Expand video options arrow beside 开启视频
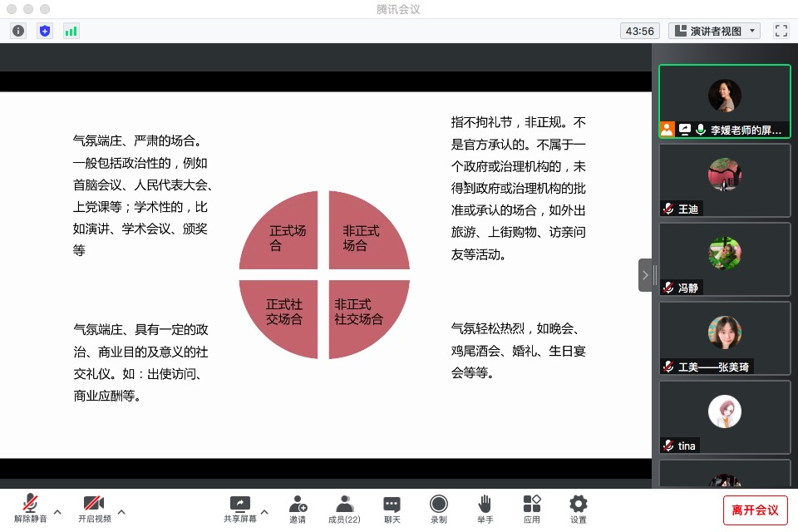Image resolution: width=798 pixels, height=532 pixels. coord(121,512)
